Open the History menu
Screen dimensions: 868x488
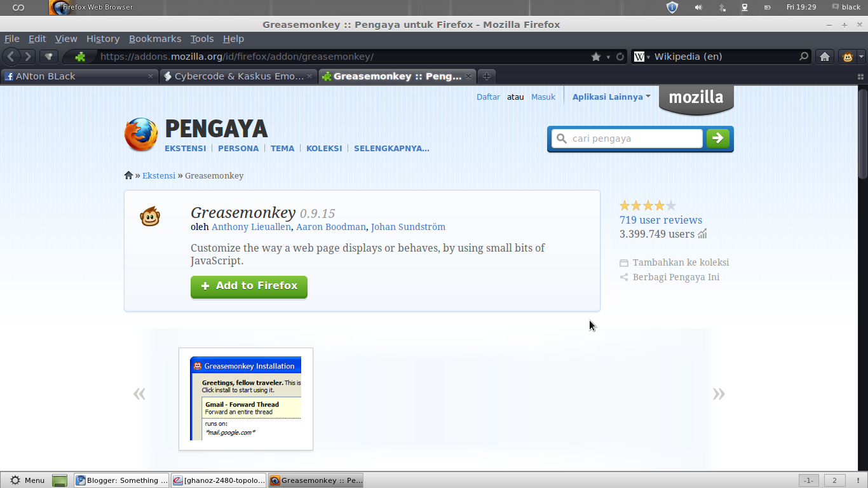[103, 39]
